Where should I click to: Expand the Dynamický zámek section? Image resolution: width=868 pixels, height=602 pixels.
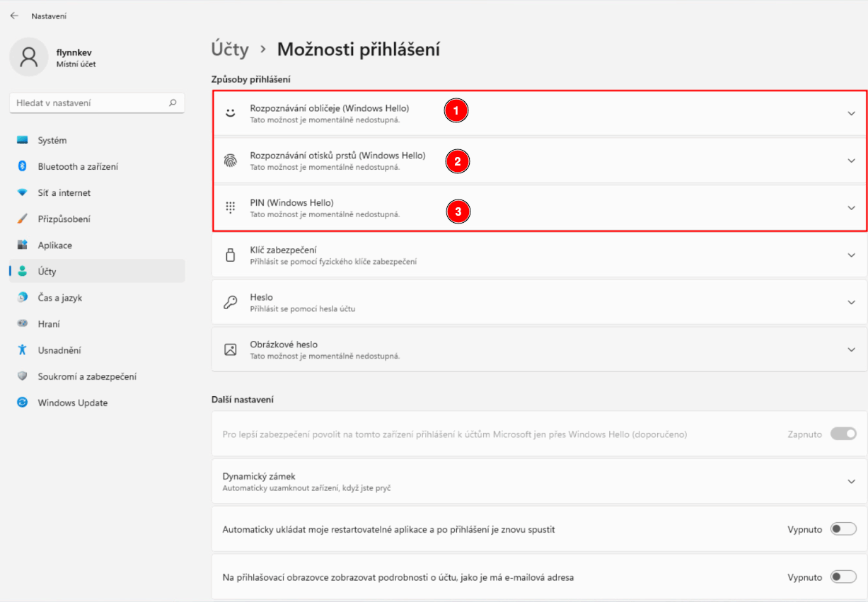pyautogui.click(x=851, y=481)
